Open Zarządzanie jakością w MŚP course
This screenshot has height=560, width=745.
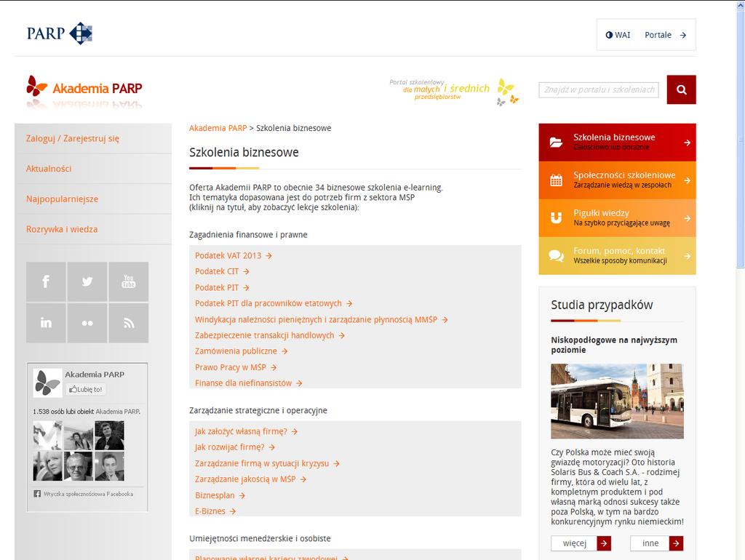point(250,479)
